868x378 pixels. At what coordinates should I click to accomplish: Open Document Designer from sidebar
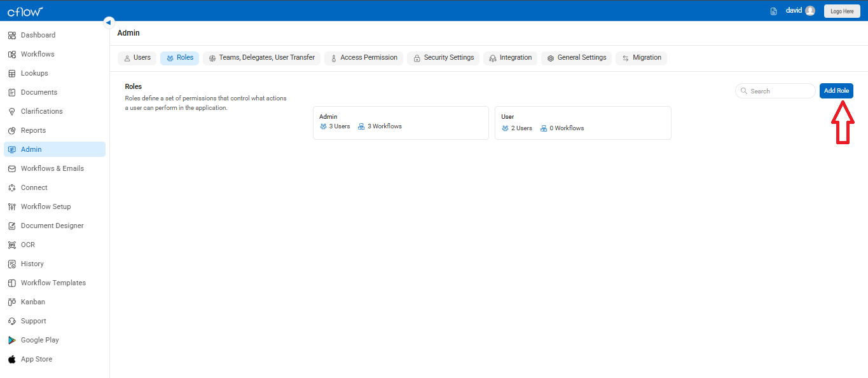pyautogui.click(x=55, y=226)
